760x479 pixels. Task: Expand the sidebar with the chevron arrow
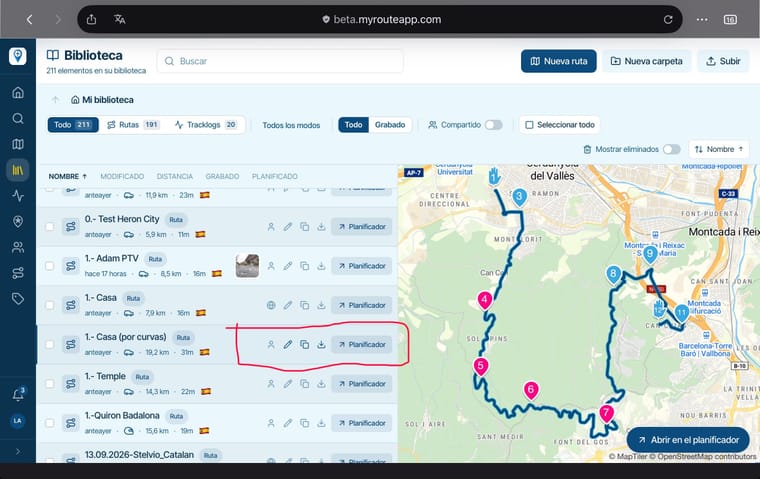(18, 451)
